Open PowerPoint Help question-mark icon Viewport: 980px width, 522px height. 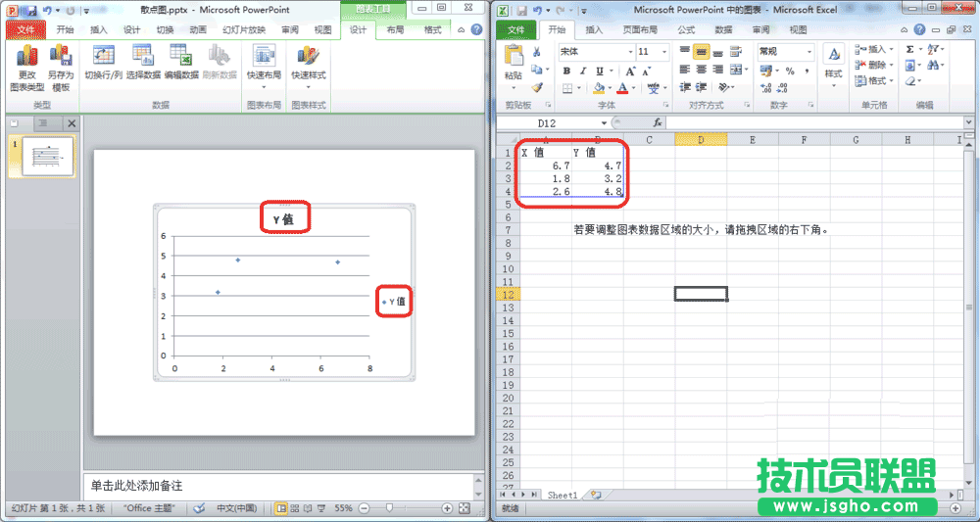click(476, 30)
